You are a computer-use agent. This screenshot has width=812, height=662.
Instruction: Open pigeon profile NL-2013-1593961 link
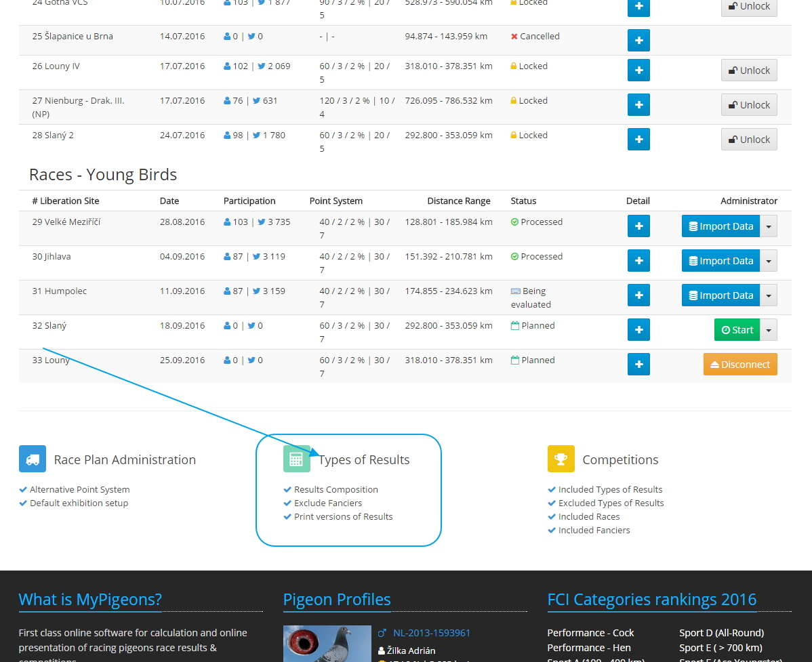click(431, 633)
